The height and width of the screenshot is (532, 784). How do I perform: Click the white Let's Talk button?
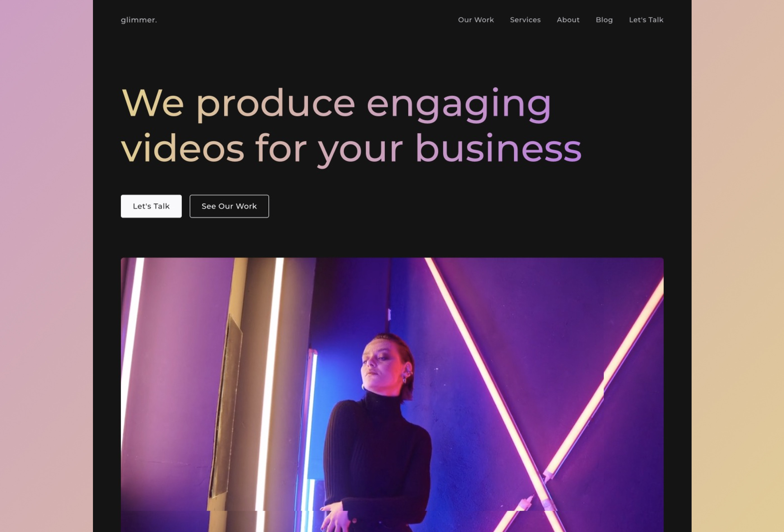(151, 206)
